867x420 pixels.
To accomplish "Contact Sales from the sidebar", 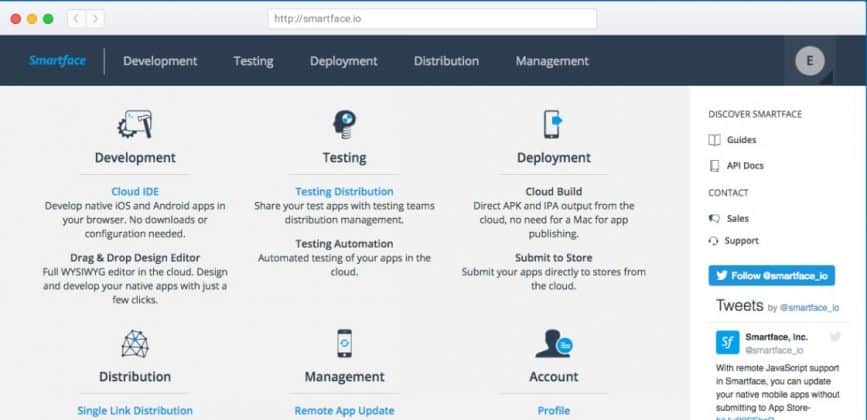I will (x=738, y=217).
